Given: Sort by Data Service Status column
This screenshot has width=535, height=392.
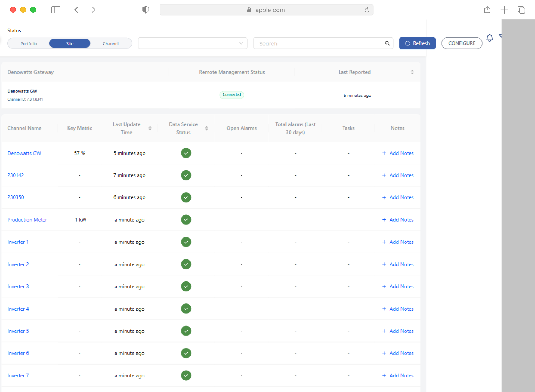Looking at the screenshot, I should pos(206,128).
